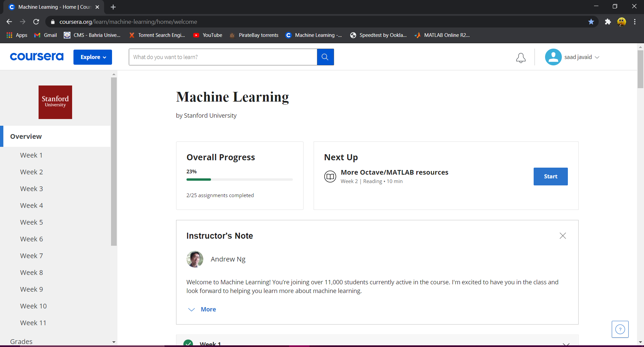This screenshot has width=644, height=347.
Task: Open the Grades sidebar item
Action: tap(21, 341)
